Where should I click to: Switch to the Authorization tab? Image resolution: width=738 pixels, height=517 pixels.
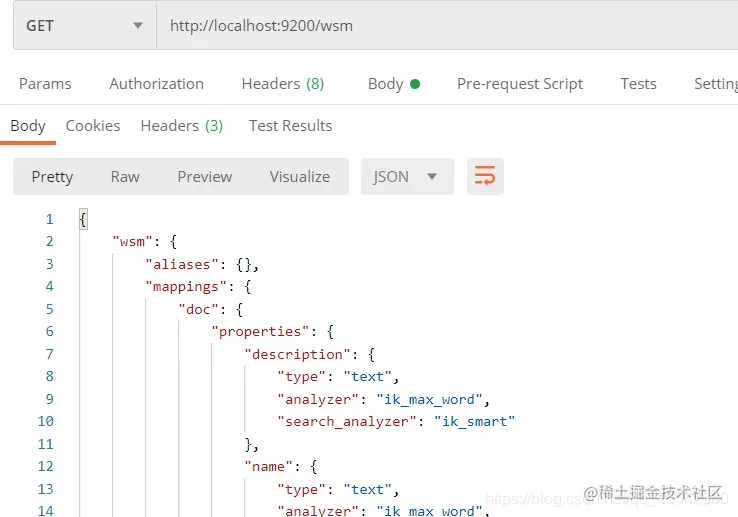pos(156,84)
